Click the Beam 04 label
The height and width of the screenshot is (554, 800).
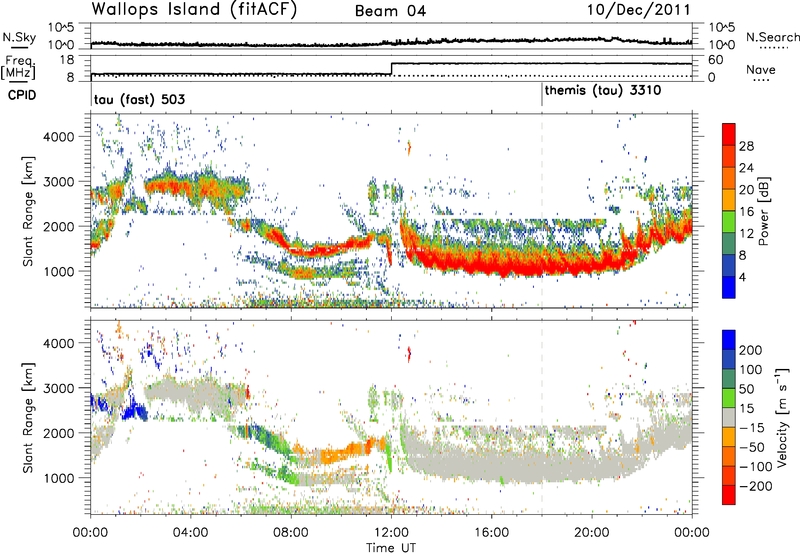tap(390, 11)
